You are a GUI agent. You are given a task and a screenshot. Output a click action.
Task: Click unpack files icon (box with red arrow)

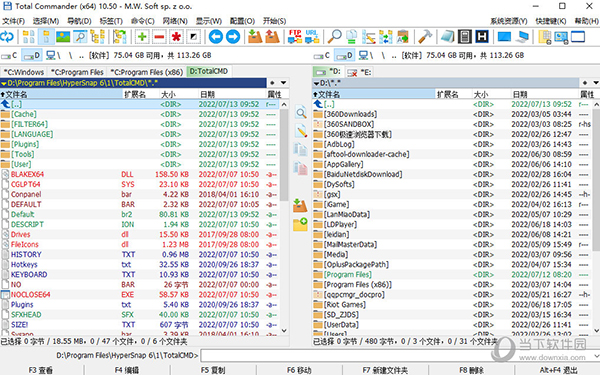pos(272,37)
